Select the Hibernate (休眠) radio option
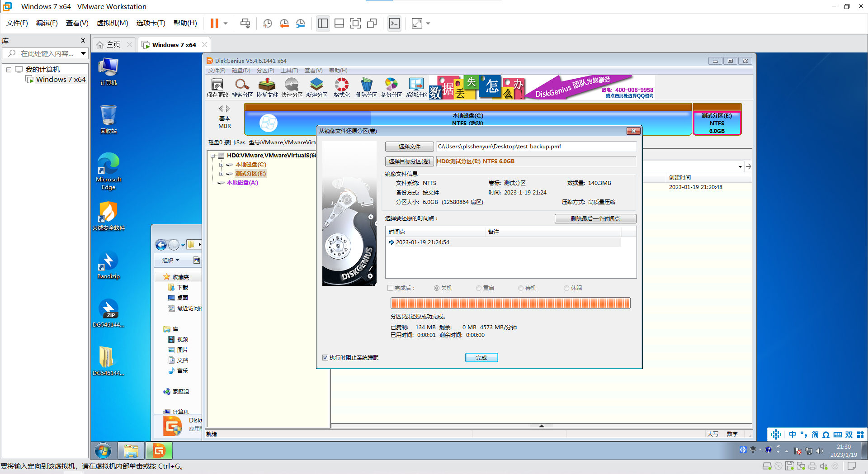The height and width of the screenshot is (474, 868). coord(566,288)
